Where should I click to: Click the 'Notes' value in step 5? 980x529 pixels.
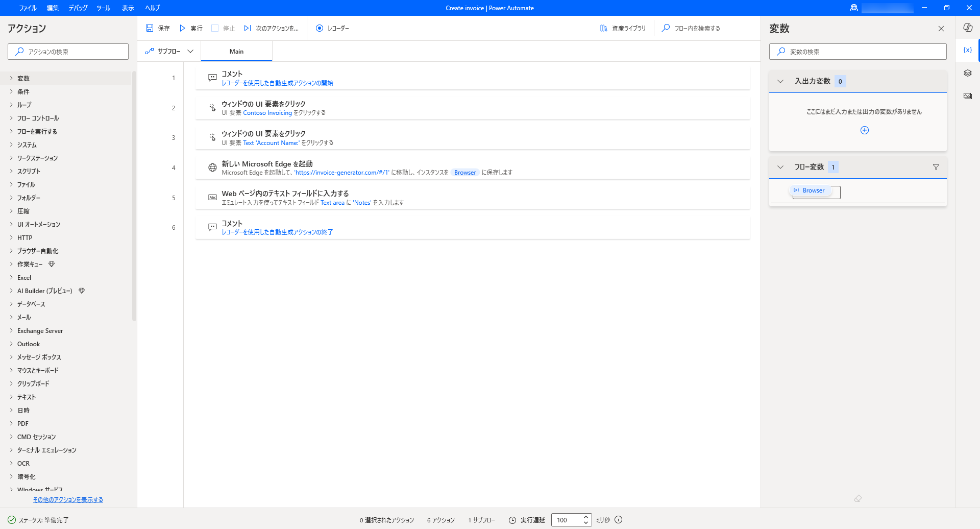pos(362,203)
